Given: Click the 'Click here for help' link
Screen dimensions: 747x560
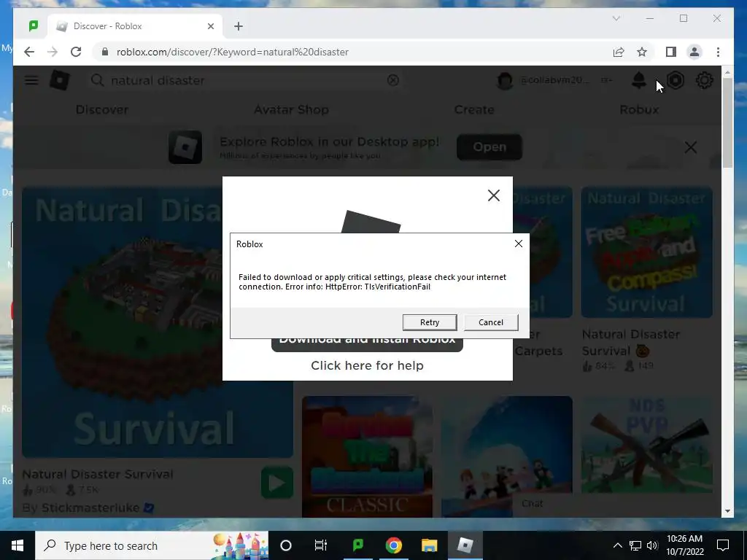Looking at the screenshot, I should (367, 365).
